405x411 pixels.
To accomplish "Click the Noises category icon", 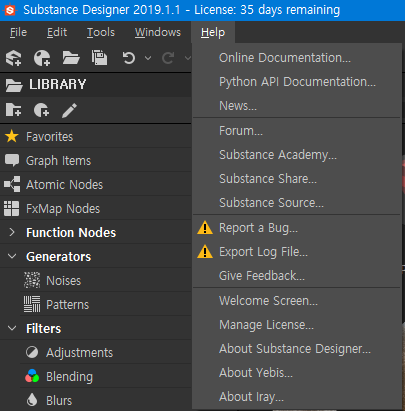I will [32, 280].
